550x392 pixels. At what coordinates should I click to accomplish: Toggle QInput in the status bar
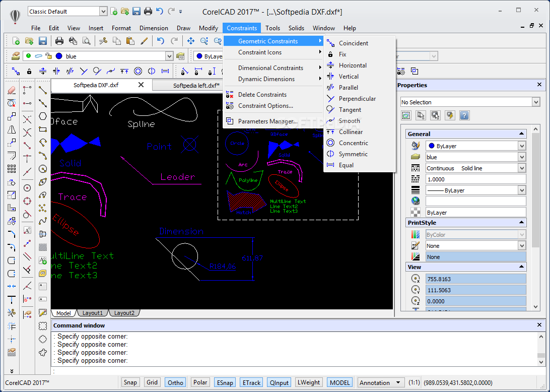[x=279, y=382]
